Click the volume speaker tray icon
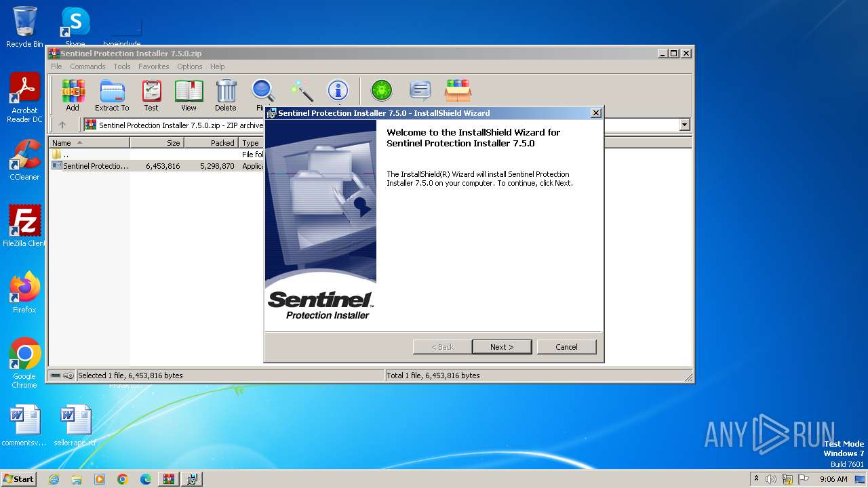Image resolution: width=868 pixels, height=488 pixels. coord(771,479)
